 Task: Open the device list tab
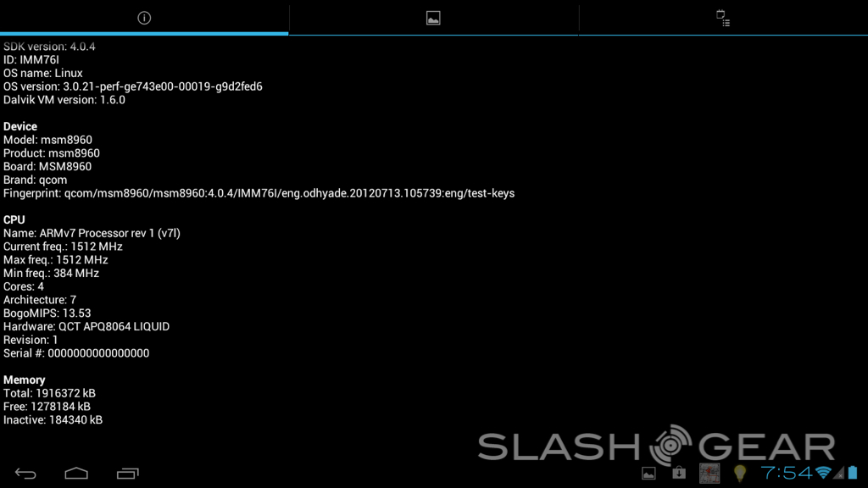click(723, 18)
